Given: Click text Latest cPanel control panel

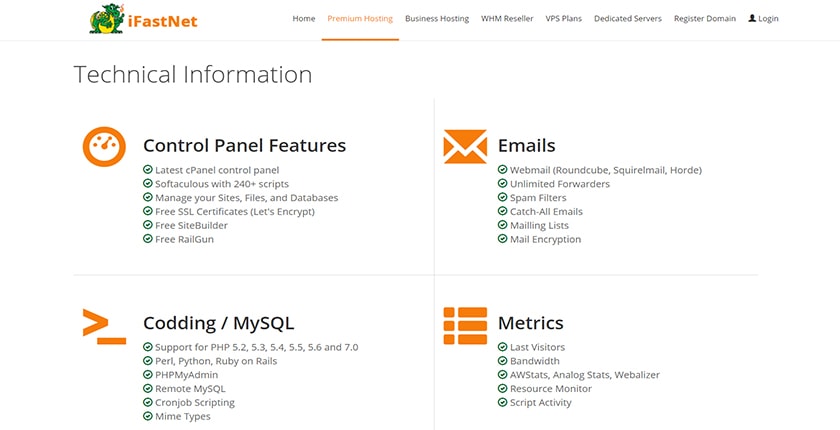Looking at the screenshot, I should point(217,170).
